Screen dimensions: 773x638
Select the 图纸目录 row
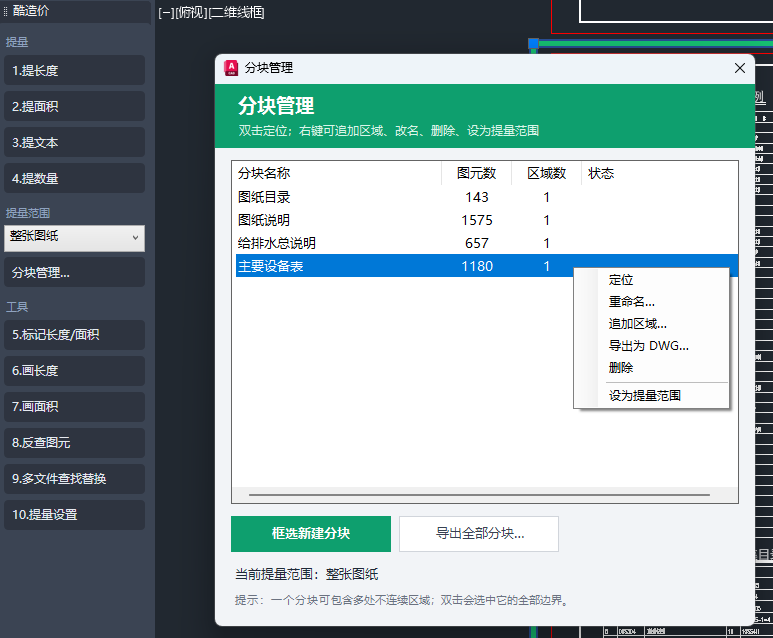[487, 197]
